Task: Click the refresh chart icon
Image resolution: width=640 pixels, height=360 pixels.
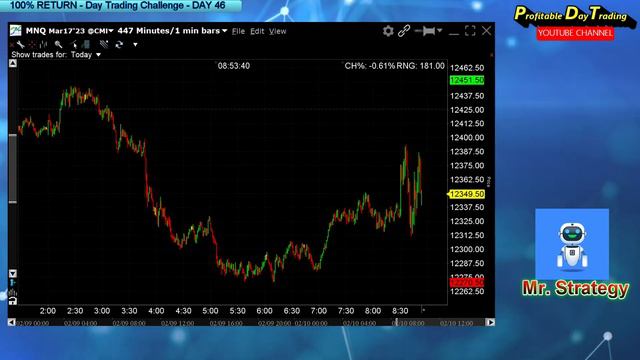Action: [119, 44]
